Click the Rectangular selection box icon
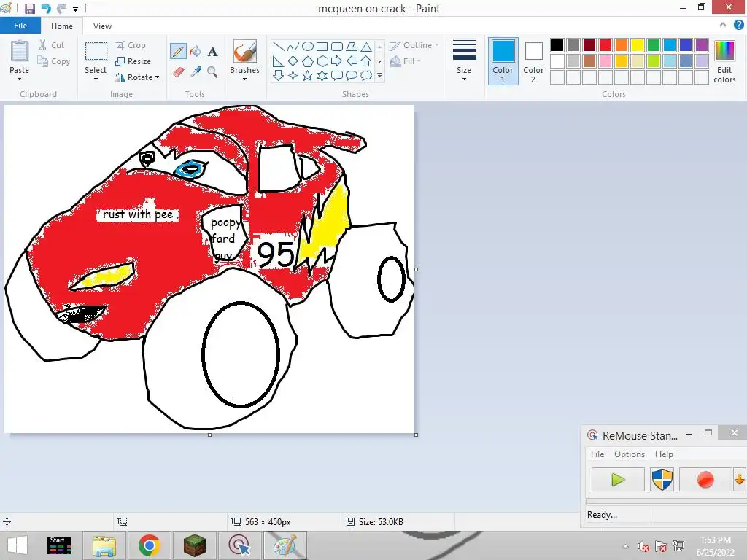The image size is (747, 560). click(x=96, y=52)
